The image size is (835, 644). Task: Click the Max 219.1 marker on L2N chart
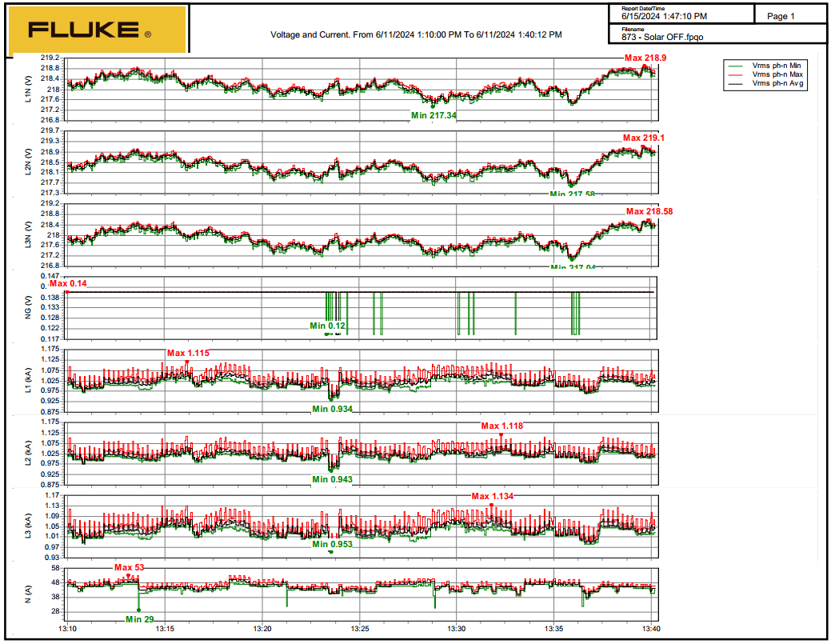644,138
